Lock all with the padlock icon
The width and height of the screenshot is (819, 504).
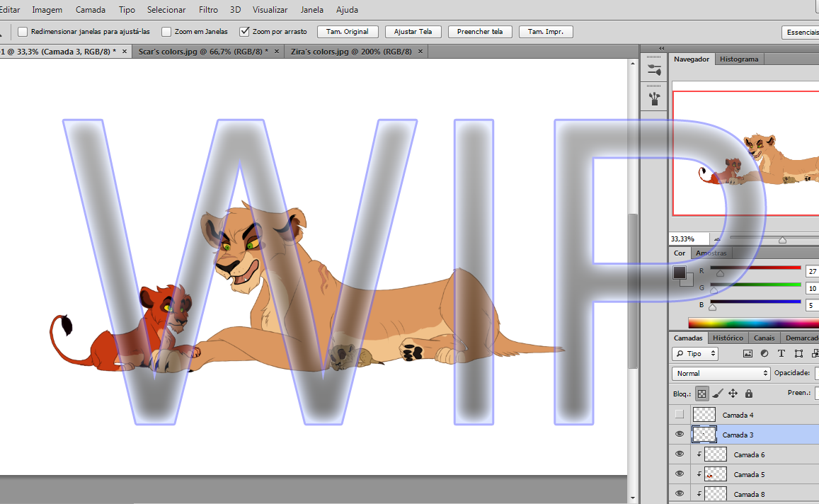[x=748, y=394]
